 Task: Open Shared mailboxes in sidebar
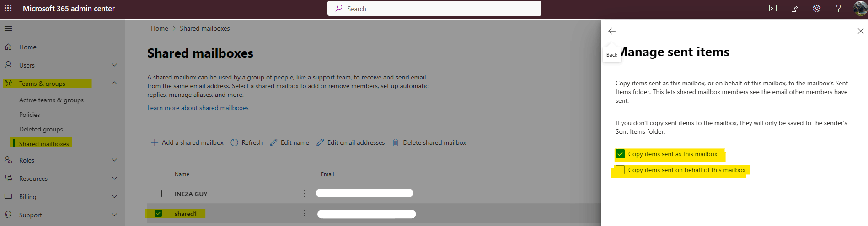coord(44,144)
